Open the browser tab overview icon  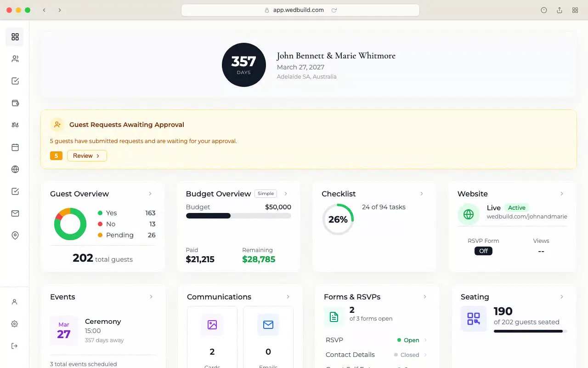tap(575, 10)
